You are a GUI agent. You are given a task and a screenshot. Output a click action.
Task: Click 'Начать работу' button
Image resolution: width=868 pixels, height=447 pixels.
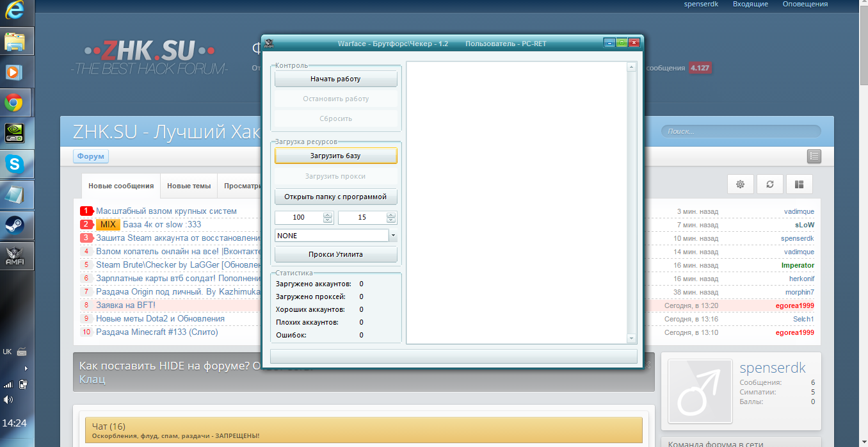[x=335, y=79]
